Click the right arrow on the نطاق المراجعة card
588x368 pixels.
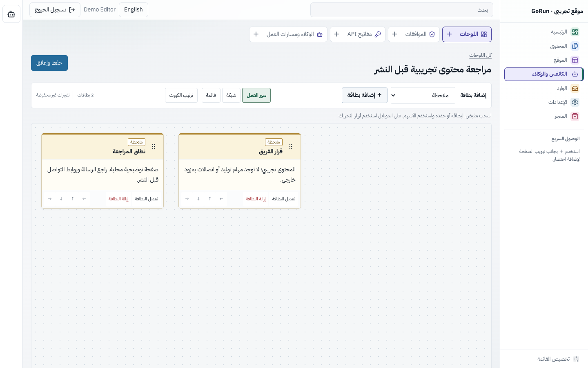50,199
